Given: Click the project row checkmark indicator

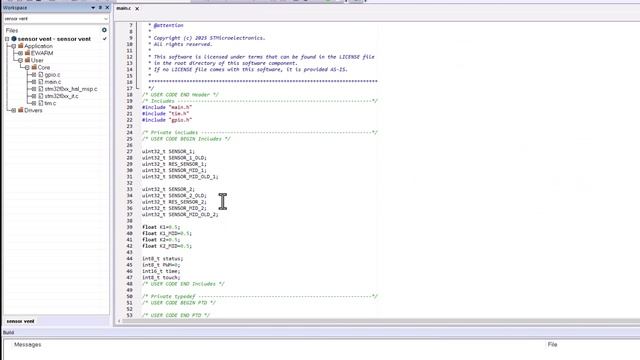Looking at the screenshot, I should [105, 39].
